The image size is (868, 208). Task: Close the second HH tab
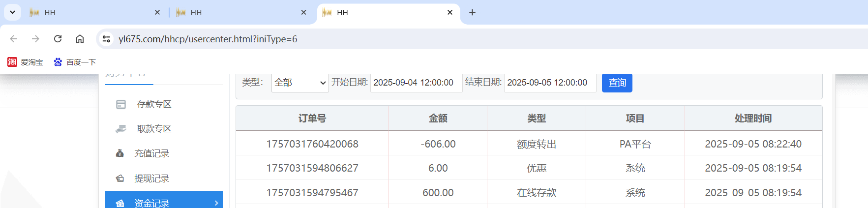coord(303,13)
